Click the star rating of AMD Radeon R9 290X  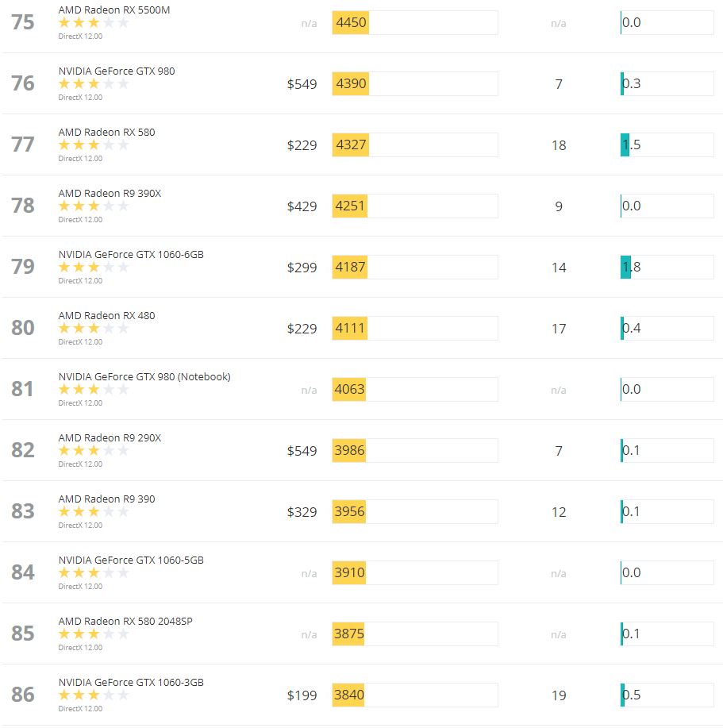(x=94, y=450)
